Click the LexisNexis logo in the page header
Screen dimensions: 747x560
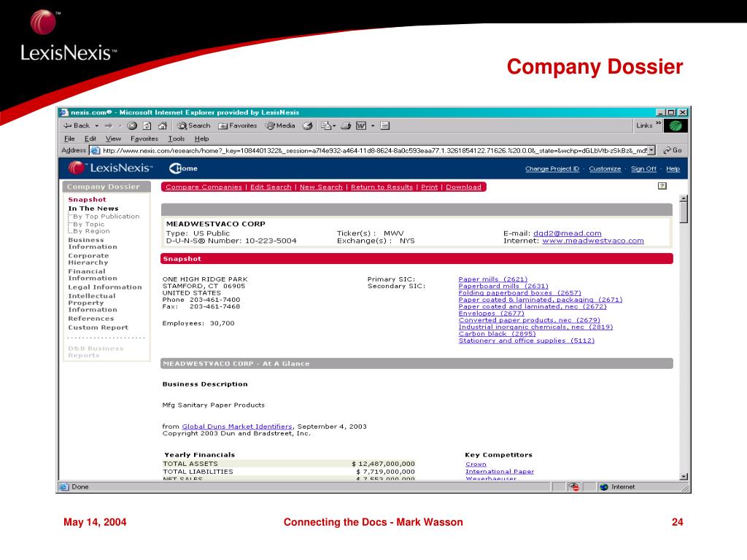point(110,168)
